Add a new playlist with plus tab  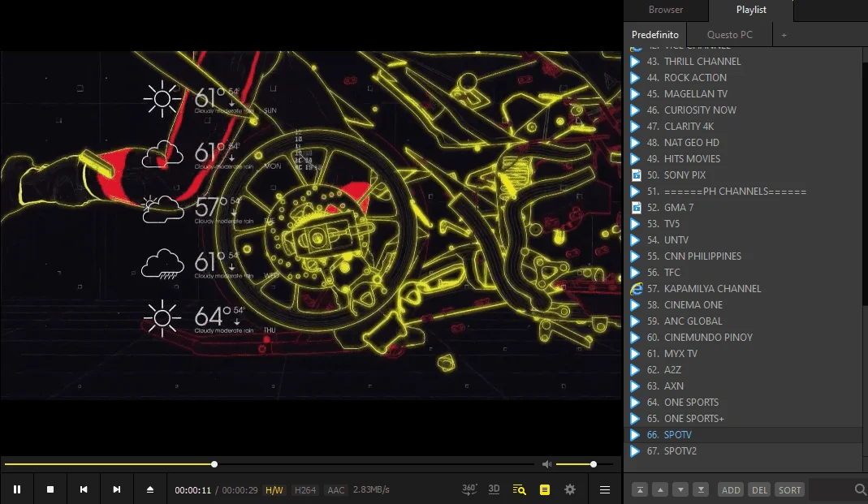pos(784,36)
